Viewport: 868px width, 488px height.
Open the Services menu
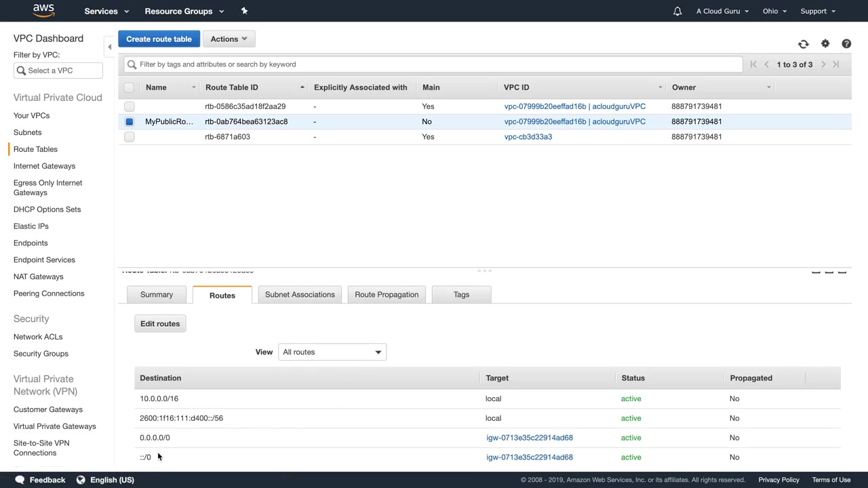(x=106, y=12)
